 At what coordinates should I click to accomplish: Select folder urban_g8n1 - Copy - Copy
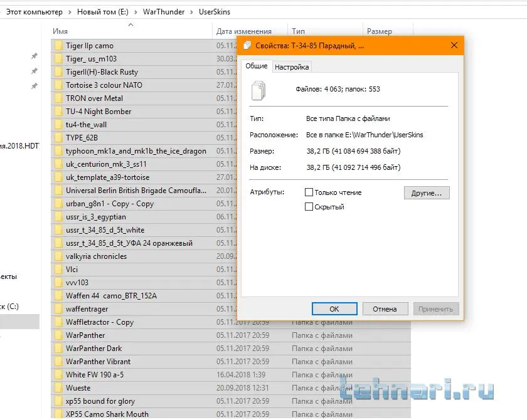110,204
